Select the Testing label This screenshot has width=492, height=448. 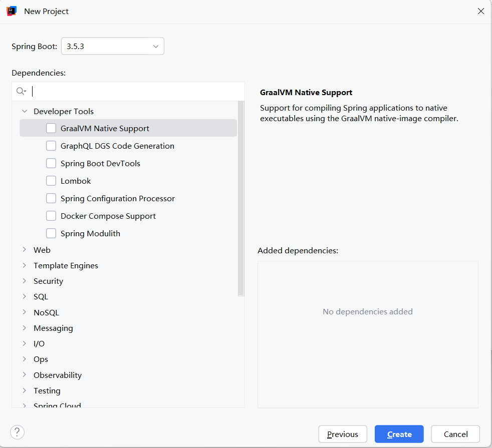(47, 391)
